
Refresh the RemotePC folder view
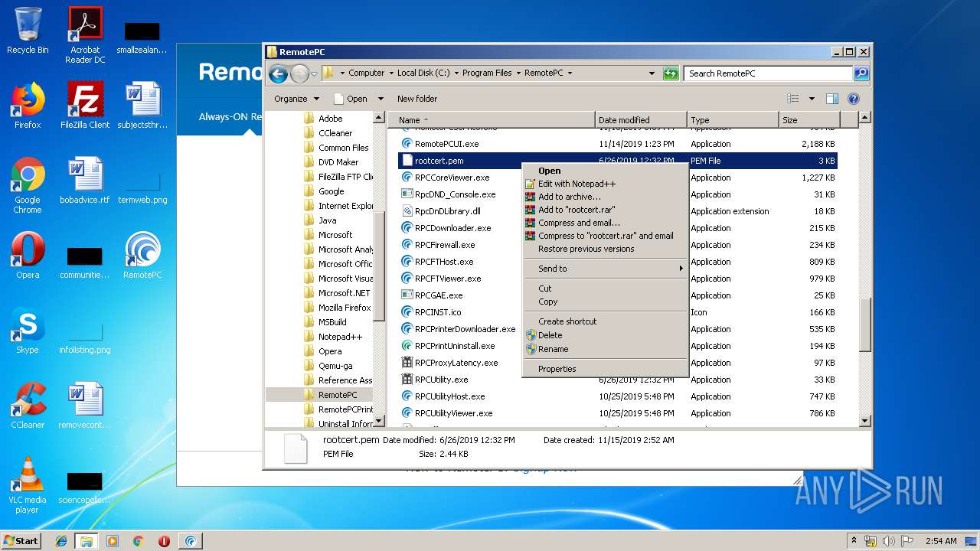click(671, 73)
